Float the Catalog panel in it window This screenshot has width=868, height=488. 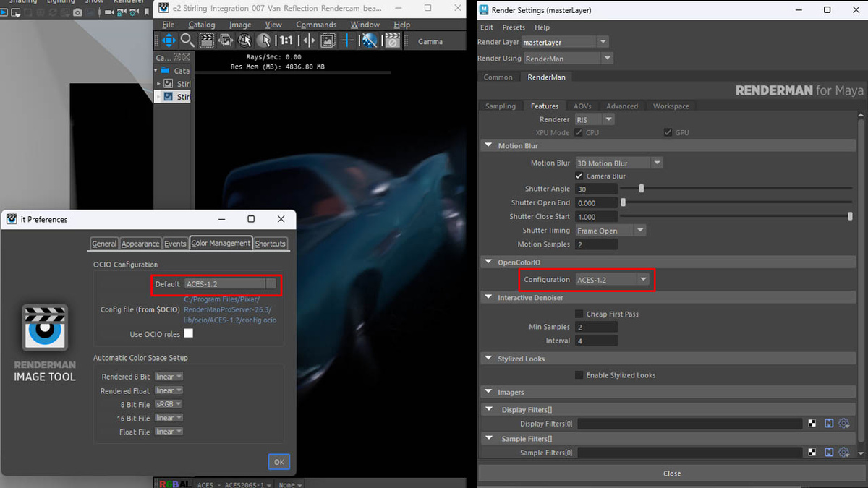click(176, 57)
